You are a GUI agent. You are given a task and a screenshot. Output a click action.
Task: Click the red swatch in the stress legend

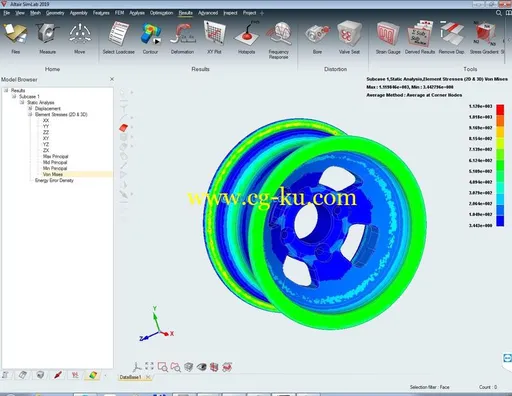(x=500, y=110)
